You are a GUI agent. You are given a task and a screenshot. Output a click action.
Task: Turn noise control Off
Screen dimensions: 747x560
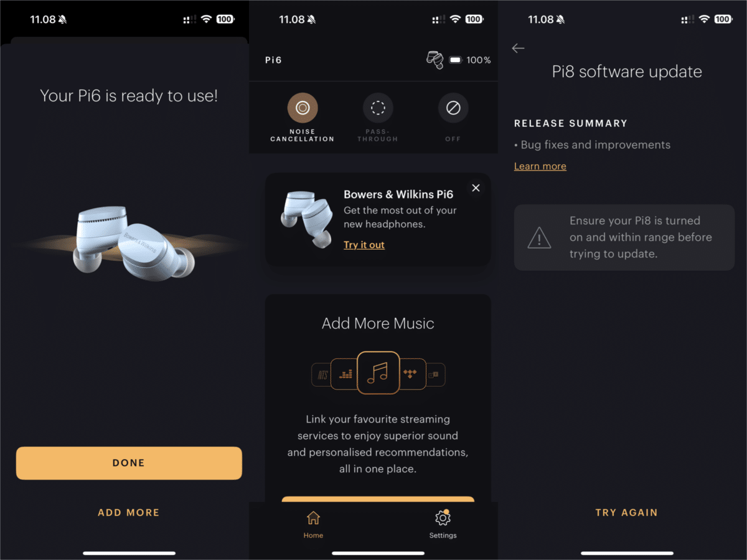point(453,108)
